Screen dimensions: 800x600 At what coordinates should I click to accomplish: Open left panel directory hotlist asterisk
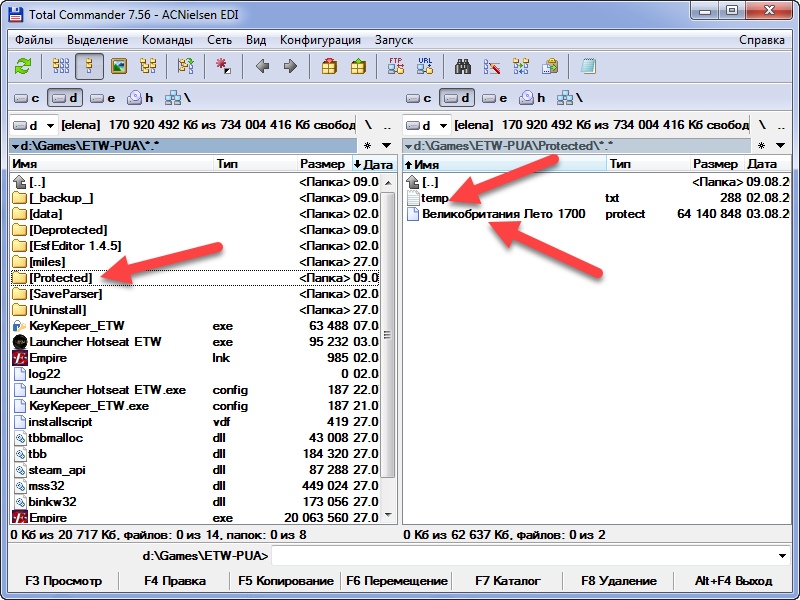[x=367, y=146]
